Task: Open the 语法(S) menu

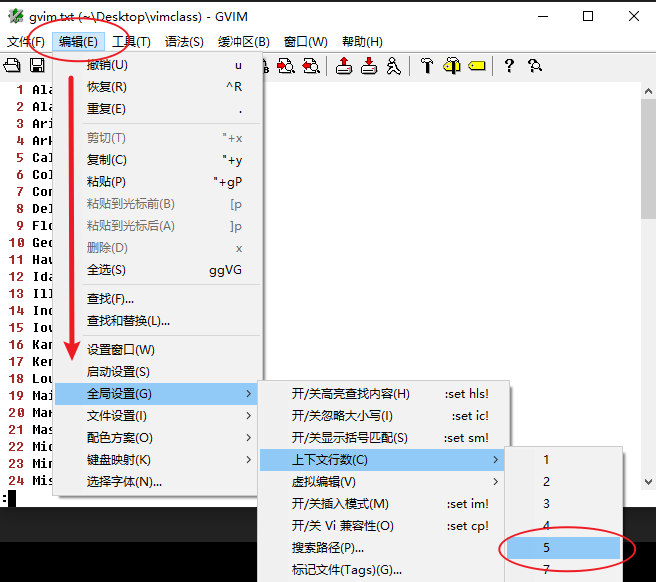Action: 184,42
